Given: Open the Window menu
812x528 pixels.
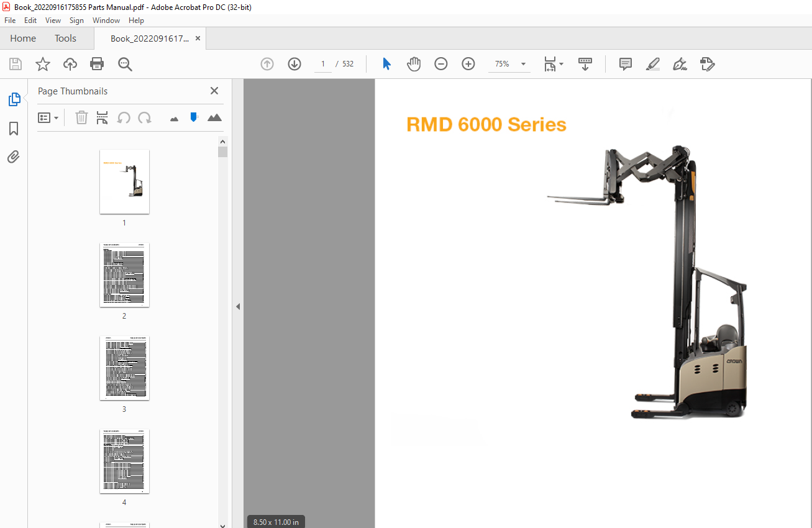Looking at the screenshot, I should coord(106,20).
